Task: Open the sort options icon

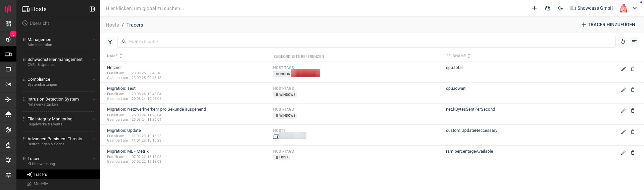Action: point(634,42)
